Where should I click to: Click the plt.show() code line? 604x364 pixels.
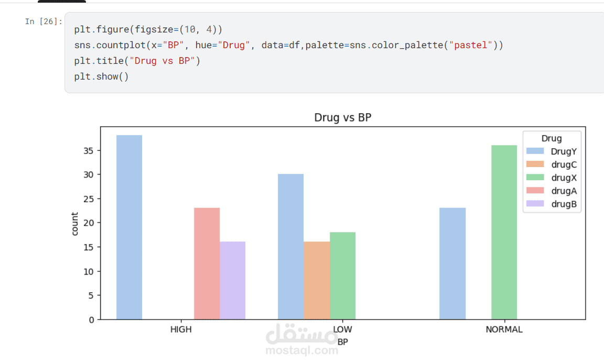[101, 76]
